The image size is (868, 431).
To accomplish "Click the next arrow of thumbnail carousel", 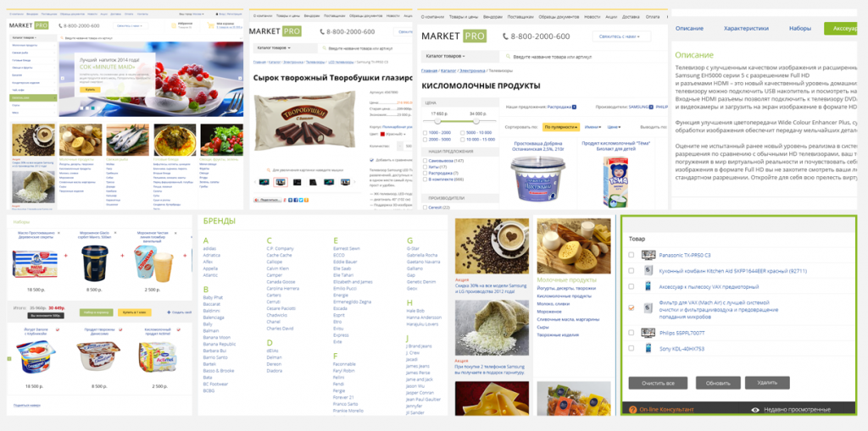I will pyautogui.click(x=354, y=181).
